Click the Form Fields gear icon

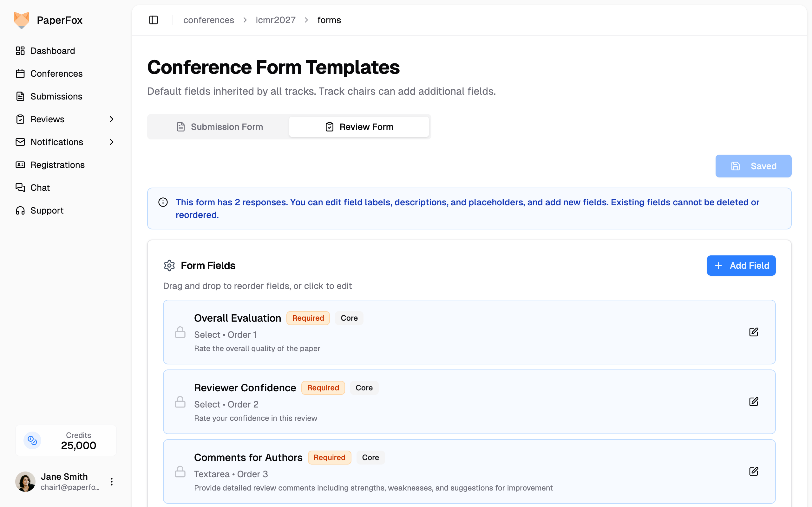click(x=169, y=266)
